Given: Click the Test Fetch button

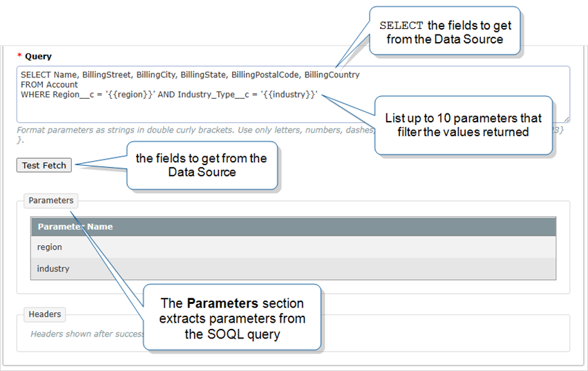Looking at the screenshot, I should coord(44,165).
